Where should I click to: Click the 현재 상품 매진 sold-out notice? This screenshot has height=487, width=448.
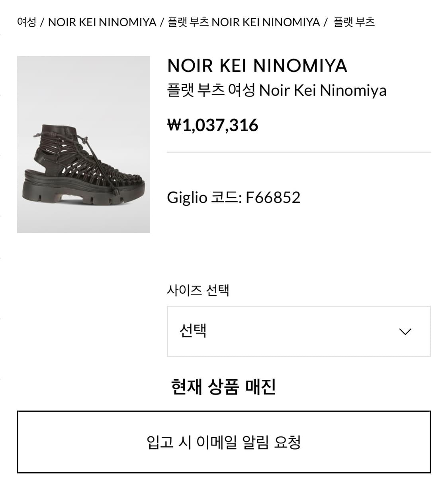pyautogui.click(x=223, y=386)
